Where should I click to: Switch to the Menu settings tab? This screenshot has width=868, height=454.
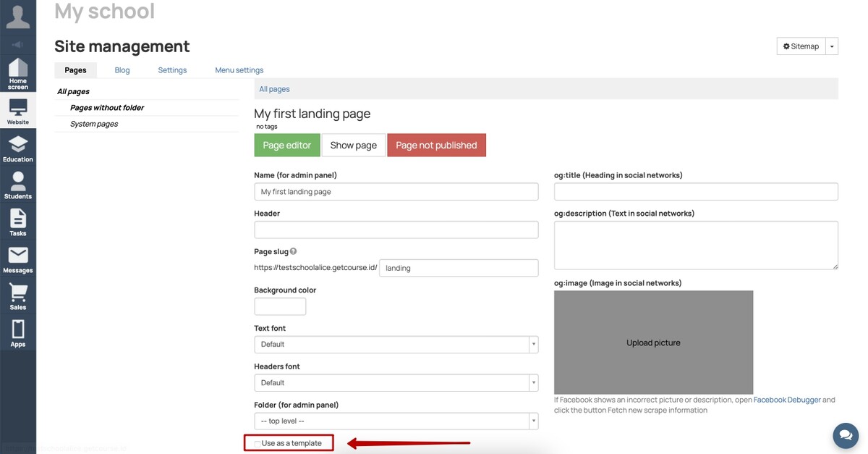(x=239, y=70)
